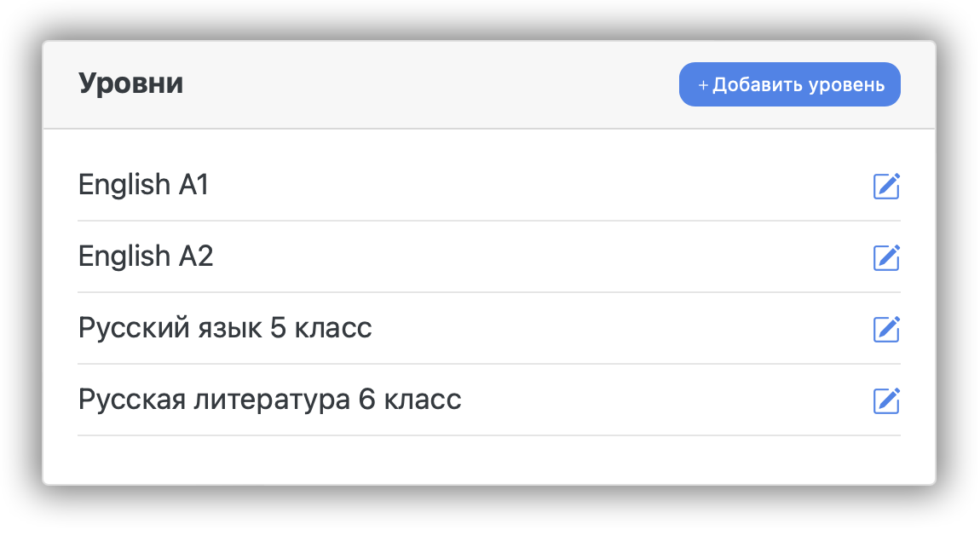Click the word Русская in the last row
Viewport: 980px width, 547px height.
(132, 400)
